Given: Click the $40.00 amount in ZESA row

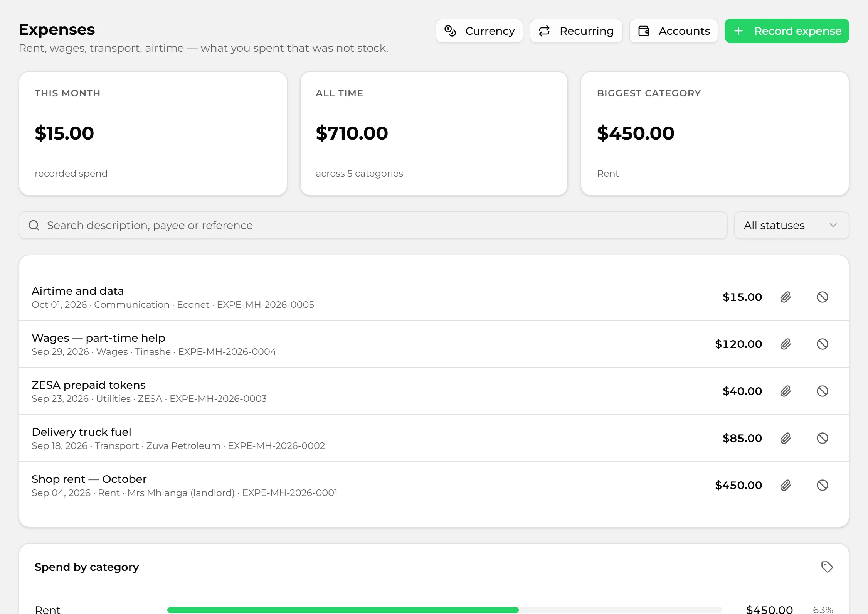Looking at the screenshot, I should 742,391.
